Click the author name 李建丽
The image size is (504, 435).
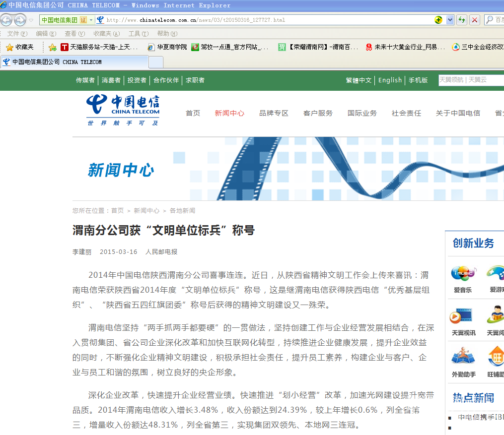[x=82, y=252]
